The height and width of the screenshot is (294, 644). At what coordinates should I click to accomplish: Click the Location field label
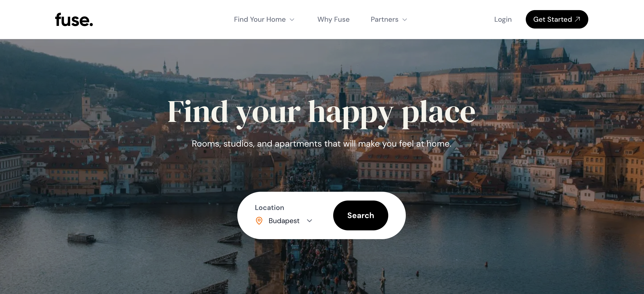pos(269,208)
